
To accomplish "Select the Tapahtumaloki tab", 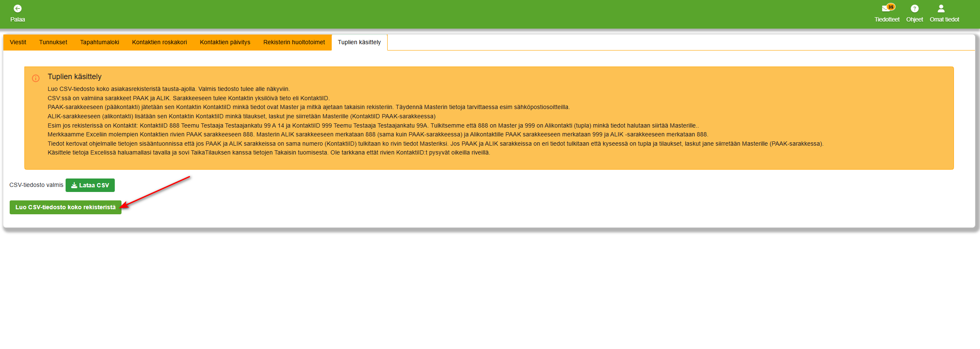I will point(100,42).
